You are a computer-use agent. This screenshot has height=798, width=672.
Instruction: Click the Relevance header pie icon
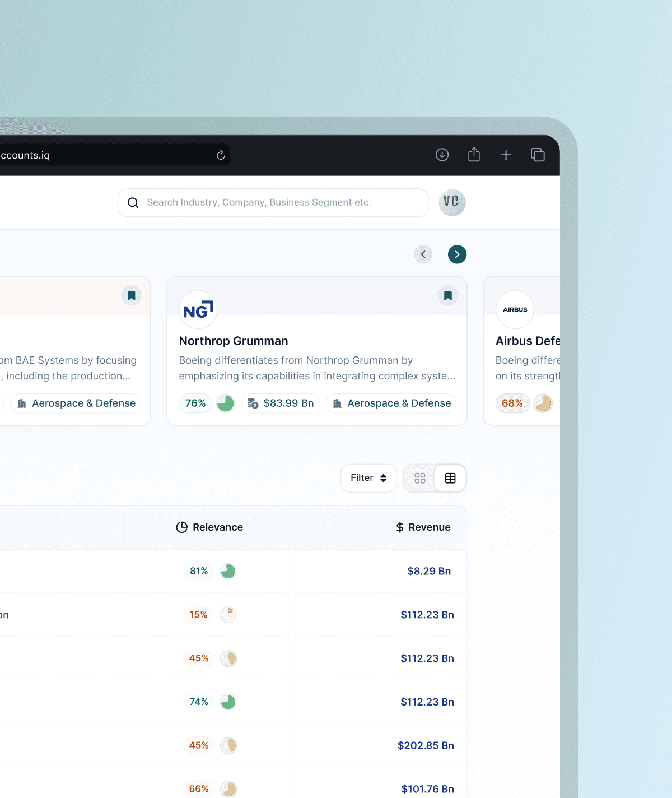point(182,527)
